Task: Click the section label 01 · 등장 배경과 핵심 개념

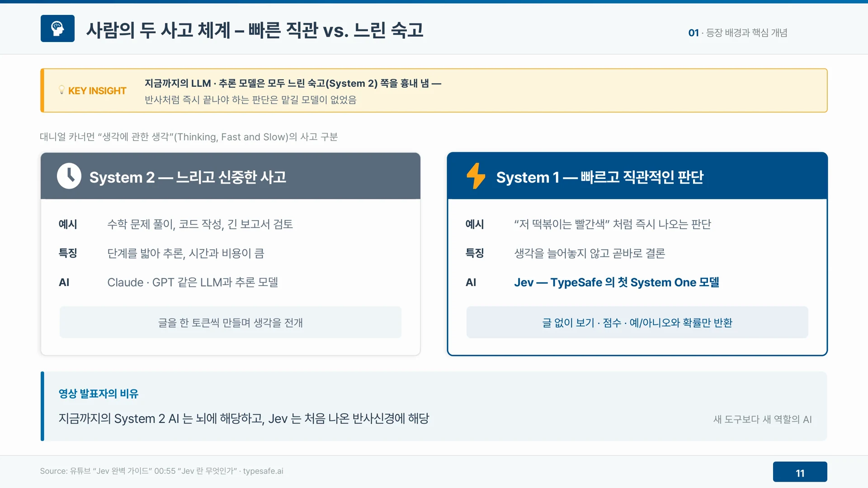Action: 738,33
